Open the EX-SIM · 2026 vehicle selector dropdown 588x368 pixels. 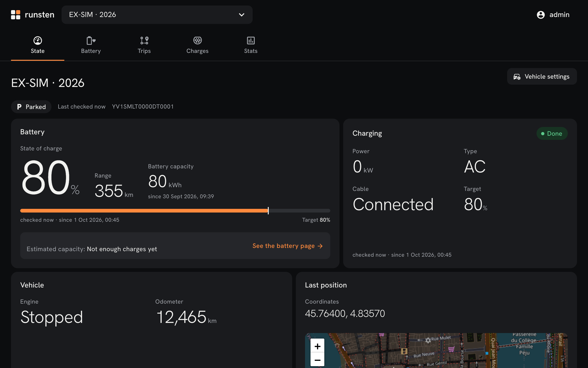click(x=157, y=14)
